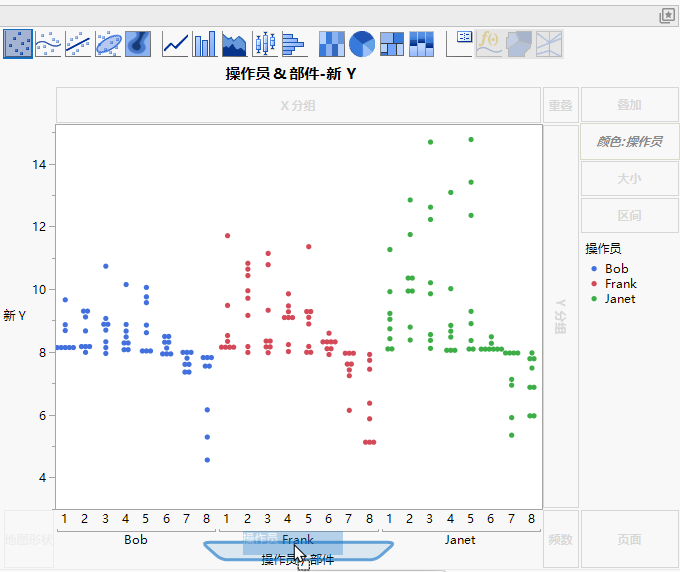Screen dimensions: 680x572
Task: Click the Y axis tick label 4
Action: point(42,477)
